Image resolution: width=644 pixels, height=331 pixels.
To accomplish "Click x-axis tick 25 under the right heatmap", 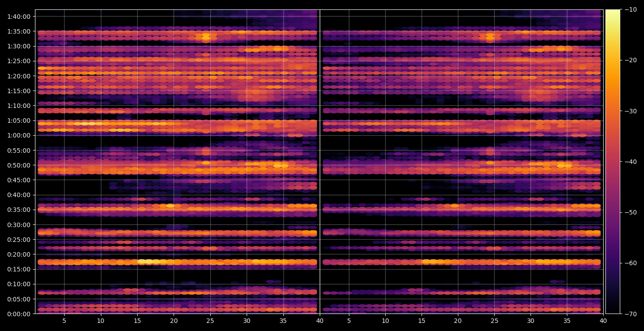I will pos(494,321).
